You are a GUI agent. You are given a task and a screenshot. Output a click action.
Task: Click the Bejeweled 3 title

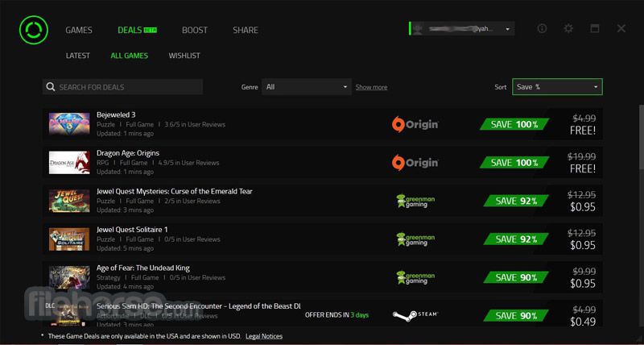click(116, 114)
